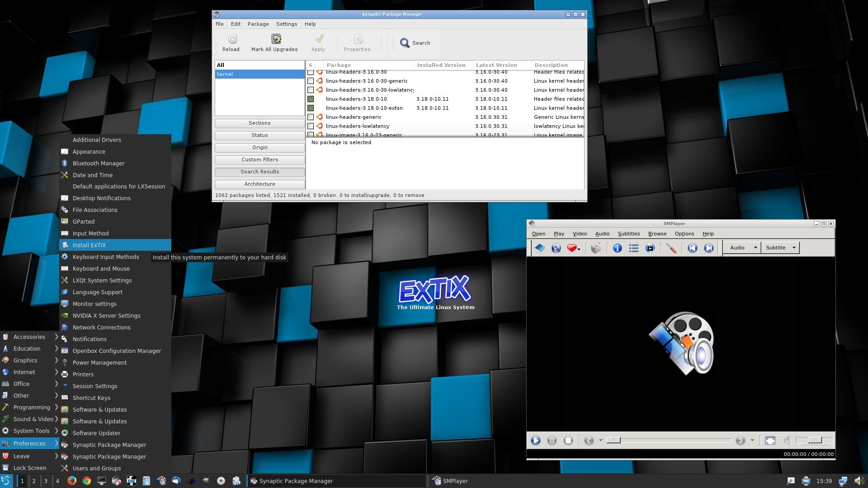
Task: Open the Subtitles menu in SMPlayer
Action: [628, 234]
